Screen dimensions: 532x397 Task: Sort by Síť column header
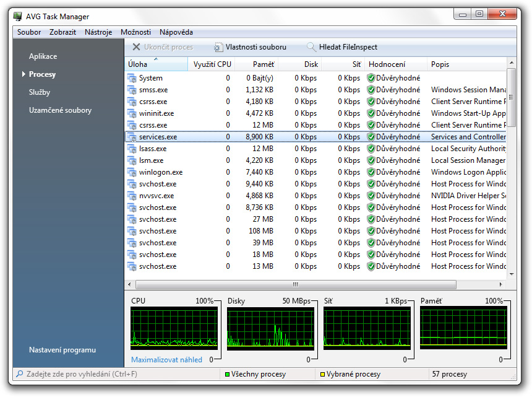[343, 64]
